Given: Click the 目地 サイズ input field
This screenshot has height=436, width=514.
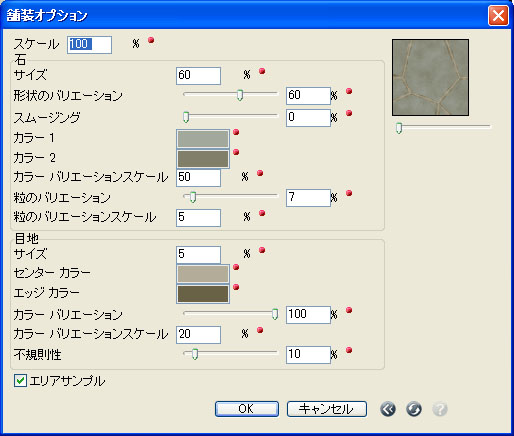Looking at the screenshot, I should point(198,255).
